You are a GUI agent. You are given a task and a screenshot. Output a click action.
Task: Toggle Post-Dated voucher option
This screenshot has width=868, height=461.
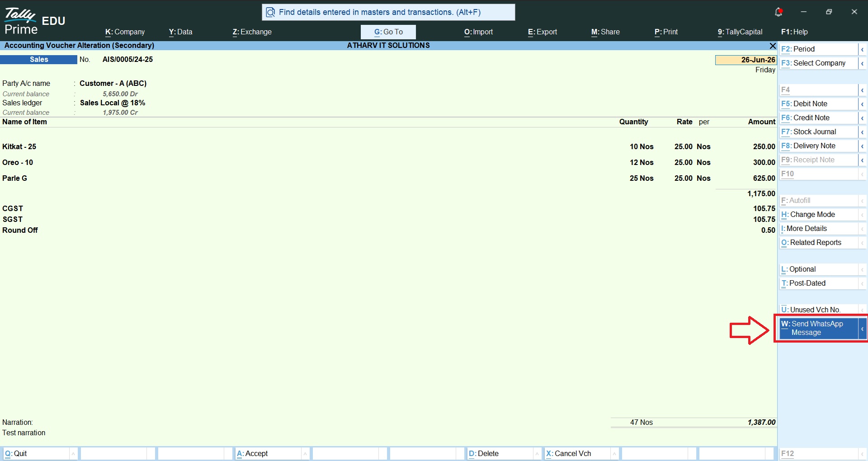819,283
